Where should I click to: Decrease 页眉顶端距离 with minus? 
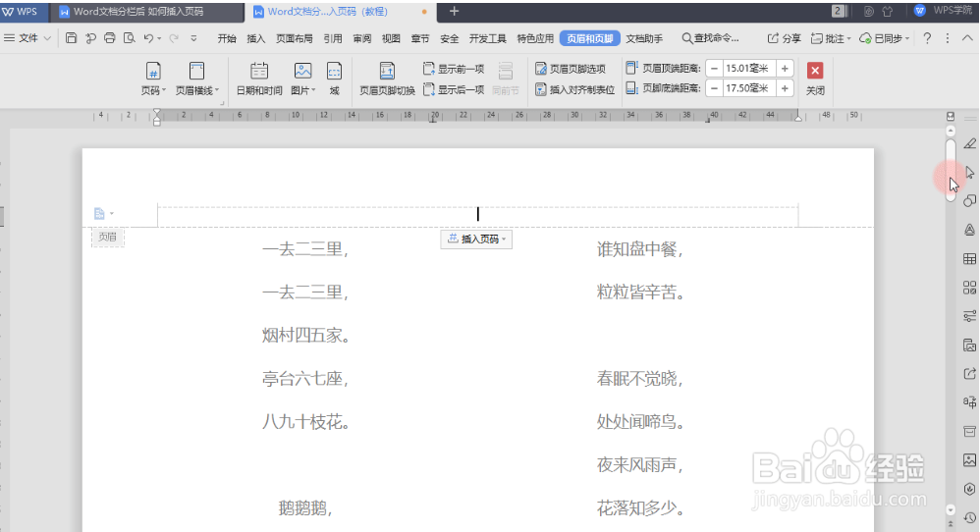[x=714, y=69]
